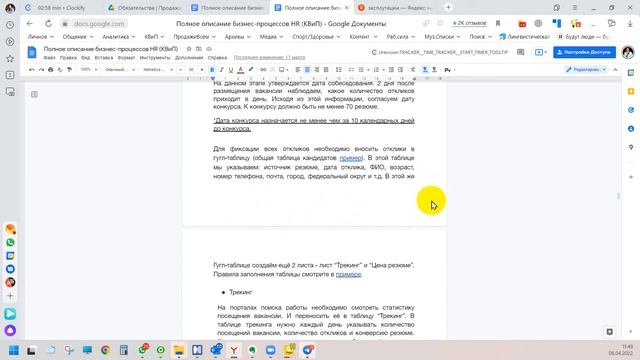Viewport: 640px width, 360px height.
Task: Open File Explorer from the taskbar
Action: point(179,350)
